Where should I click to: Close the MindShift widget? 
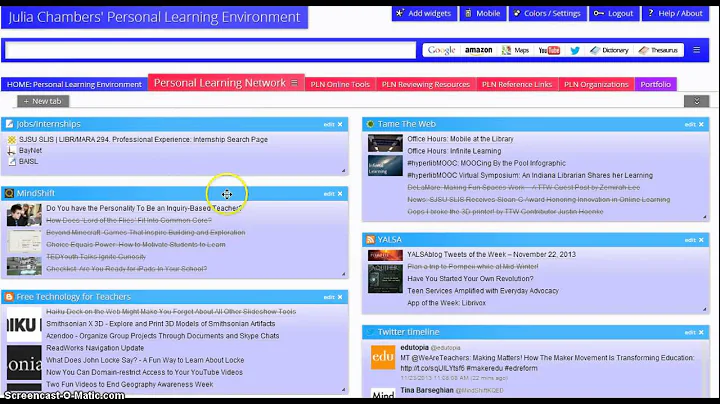[x=340, y=194]
